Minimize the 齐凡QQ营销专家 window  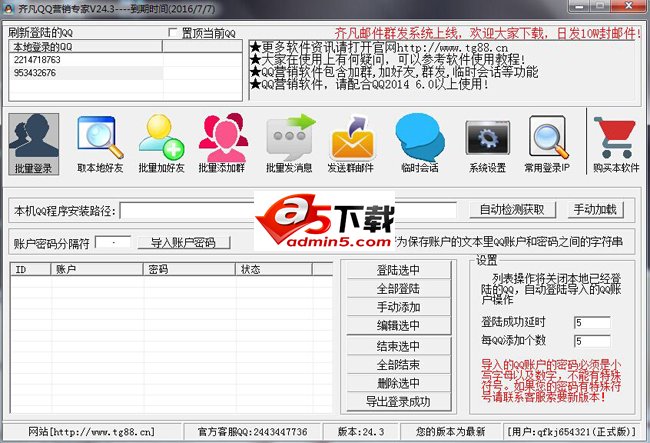click(x=579, y=6)
